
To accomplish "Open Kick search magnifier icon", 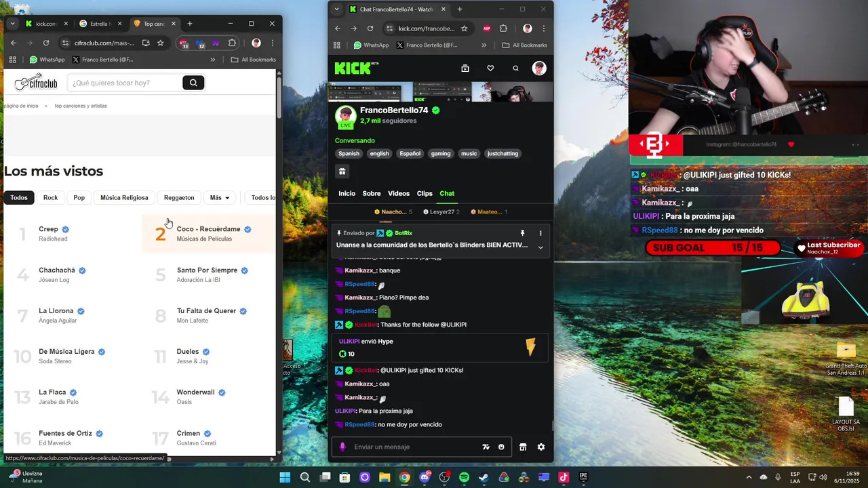I will click(x=515, y=68).
